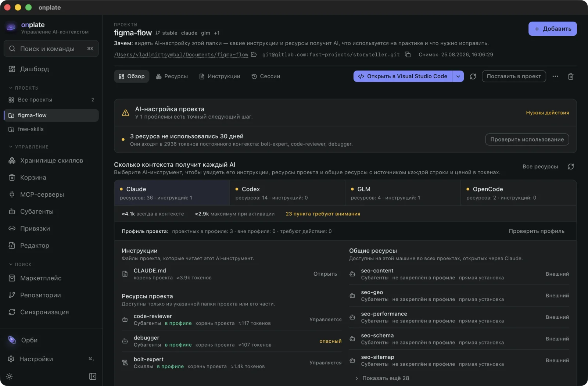Open Хранилище скиллов in sidebar
The height and width of the screenshot is (386, 588).
(51, 161)
